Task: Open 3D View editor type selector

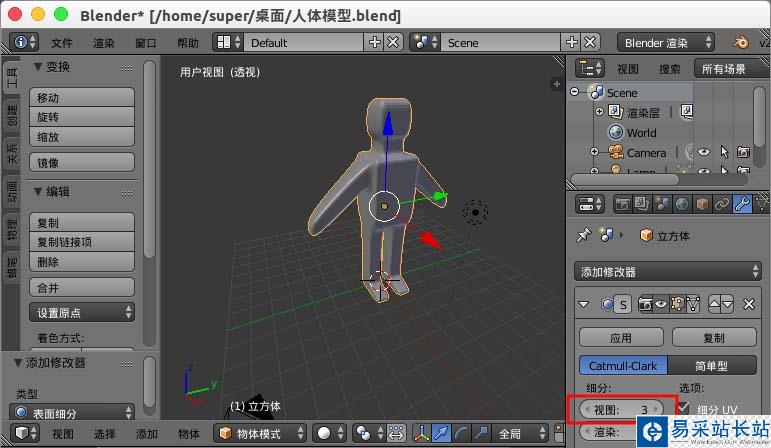Action: coord(26,433)
